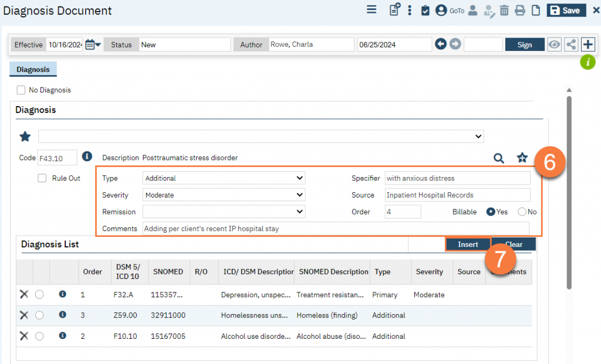
Task: Click the trash delete icon
Action: [504, 10]
